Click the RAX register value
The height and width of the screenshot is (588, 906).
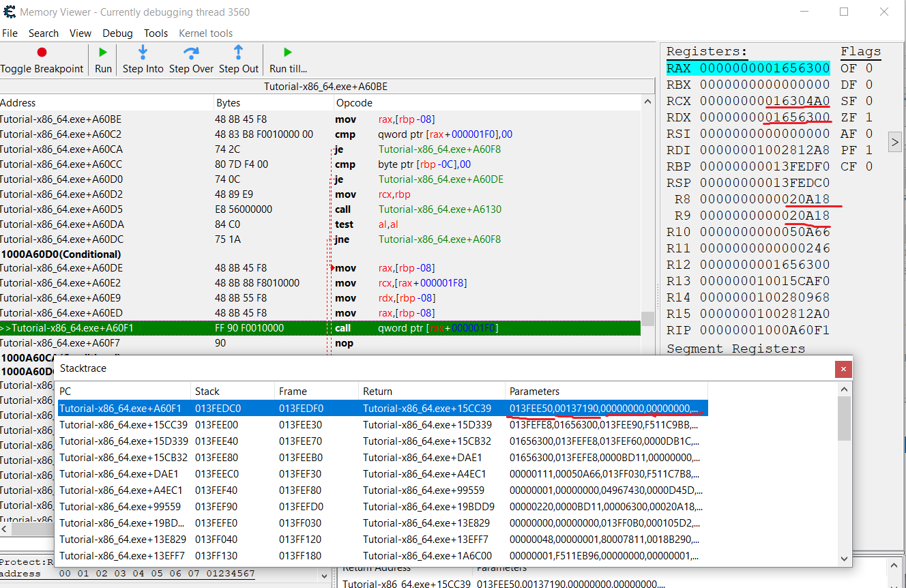point(764,68)
